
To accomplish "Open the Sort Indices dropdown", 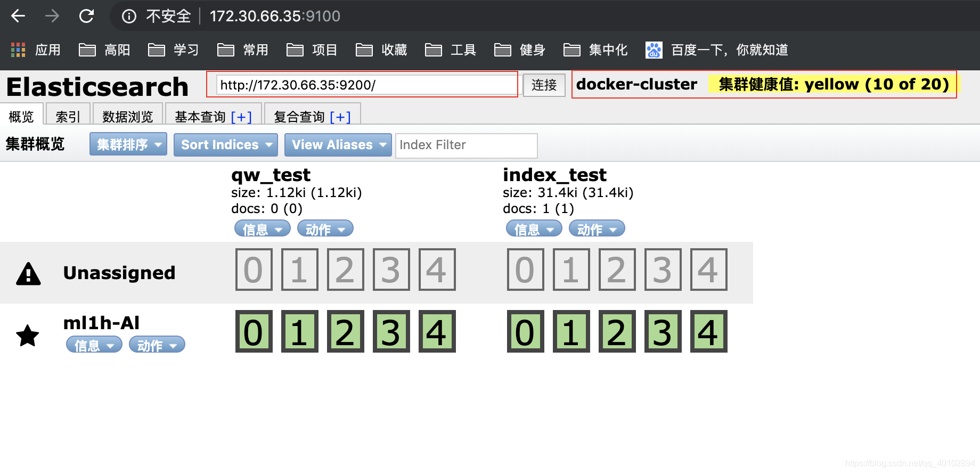I will pos(226,144).
